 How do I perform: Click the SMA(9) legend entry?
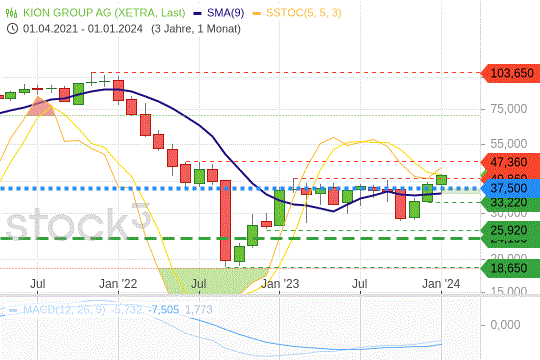click(226, 13)
